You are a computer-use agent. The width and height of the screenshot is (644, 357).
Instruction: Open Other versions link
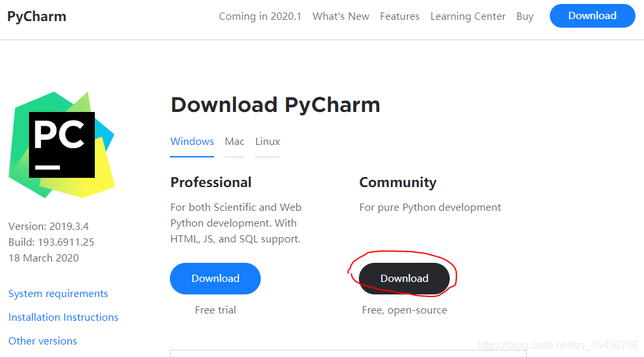coord(43,341)
